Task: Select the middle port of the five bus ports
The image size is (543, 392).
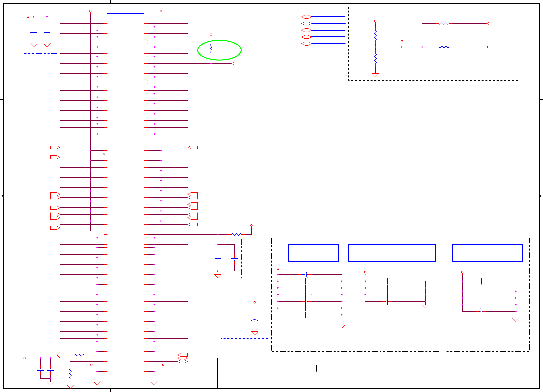Action: (x=306, y=30)
